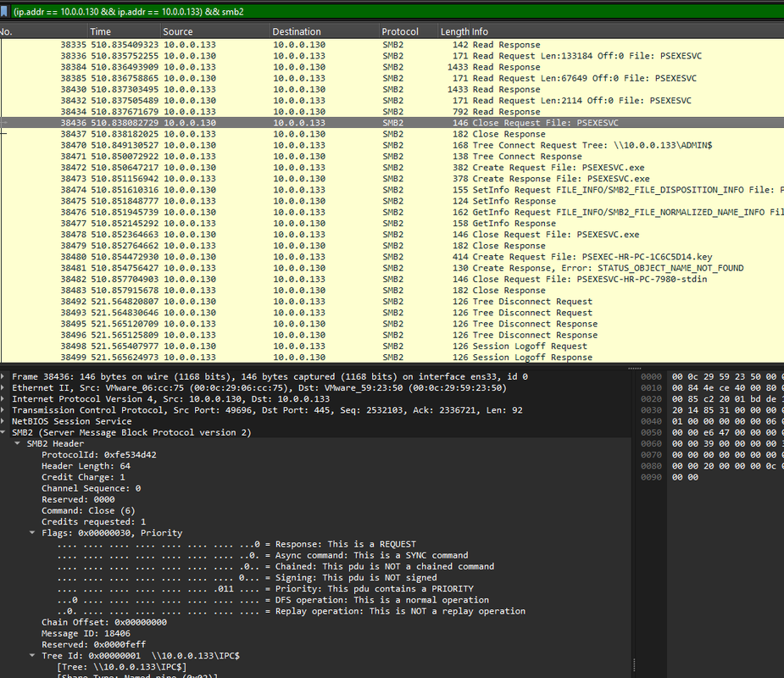Expand the Frame 38436 detail row
The height and width of the screenshot is (678, 784).
click(3, 376)
